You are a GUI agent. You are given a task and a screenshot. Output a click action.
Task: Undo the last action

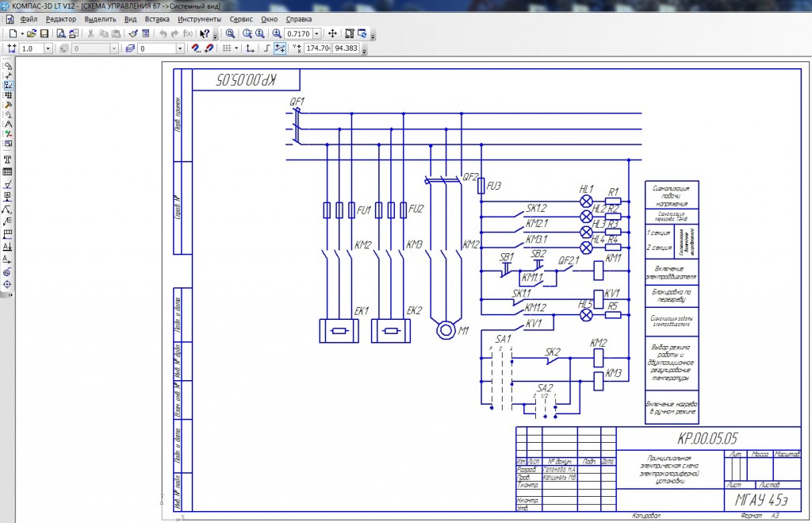tap(163, 33)
